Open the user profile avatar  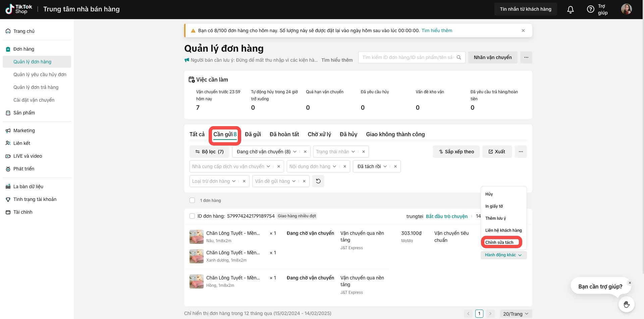pyautogui.click(x=626, y=9)
